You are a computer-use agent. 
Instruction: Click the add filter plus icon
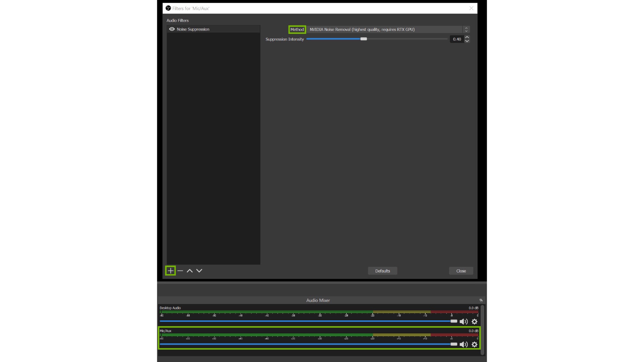[x=170, y=270]
